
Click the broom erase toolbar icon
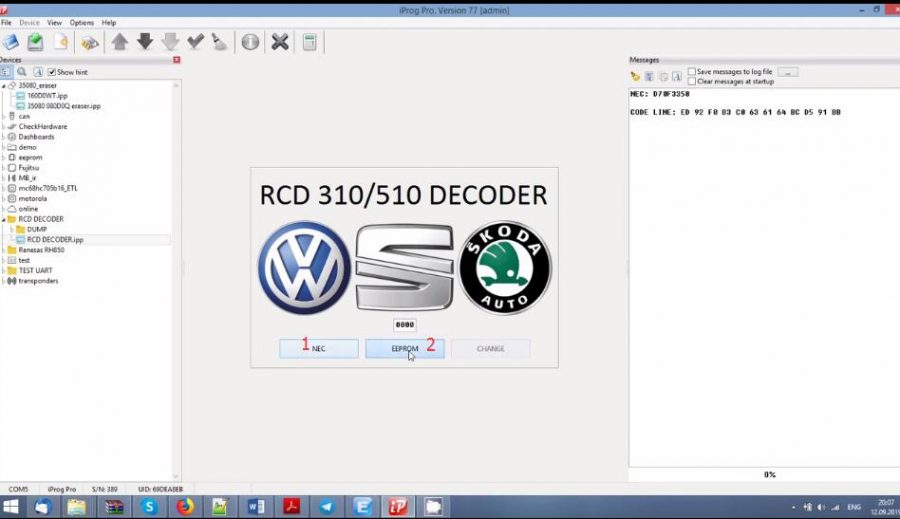click(x=220, y=42)
